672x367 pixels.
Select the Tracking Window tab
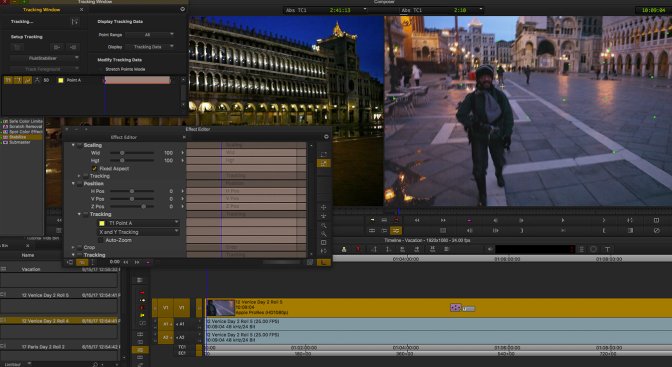[x=41, y=9]
